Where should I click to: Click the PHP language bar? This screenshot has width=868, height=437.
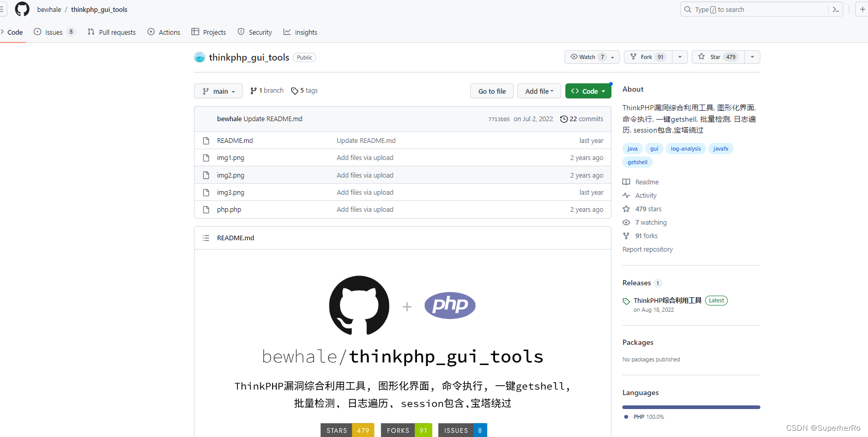[691, 407]
